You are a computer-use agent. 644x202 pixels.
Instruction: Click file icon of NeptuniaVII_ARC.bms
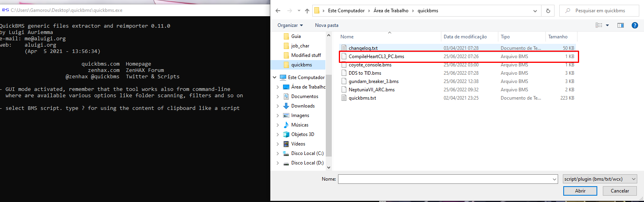point(344,90)
